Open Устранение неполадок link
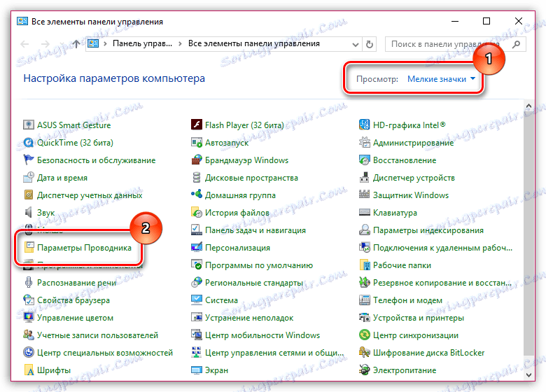This screenshot has width=546, height=392. click(249, 318)
